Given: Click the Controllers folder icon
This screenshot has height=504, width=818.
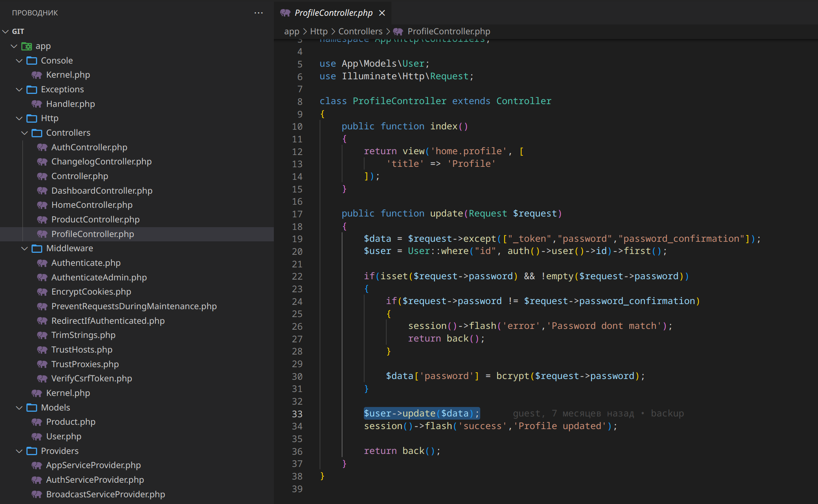Looking at the screenshot, I should pos(37,133).
